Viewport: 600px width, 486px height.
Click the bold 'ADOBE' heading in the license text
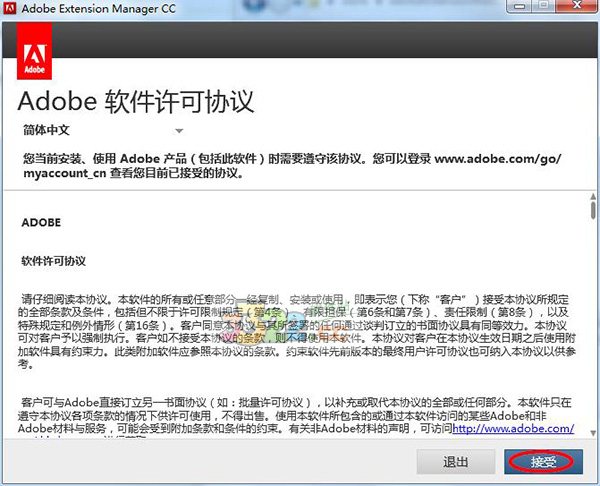tap(41, 222)
